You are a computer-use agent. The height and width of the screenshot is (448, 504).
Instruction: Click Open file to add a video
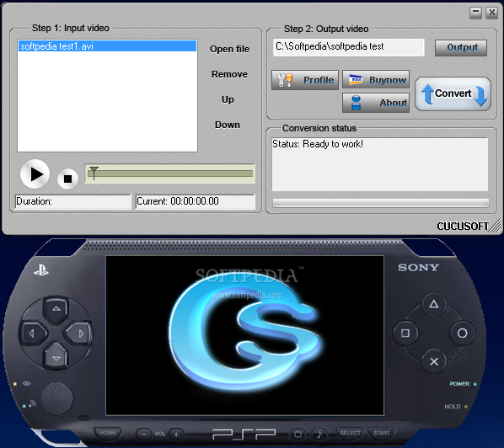tap(229, 49)
